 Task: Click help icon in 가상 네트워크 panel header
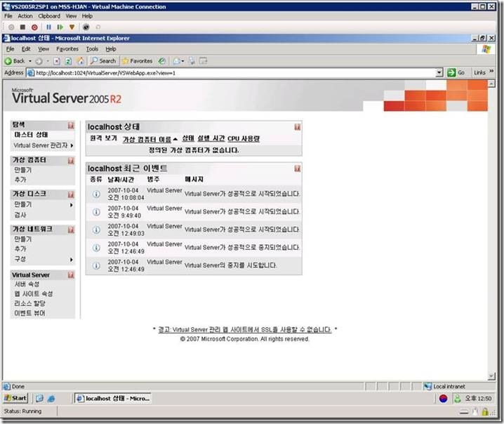click(x=71, y=230)
